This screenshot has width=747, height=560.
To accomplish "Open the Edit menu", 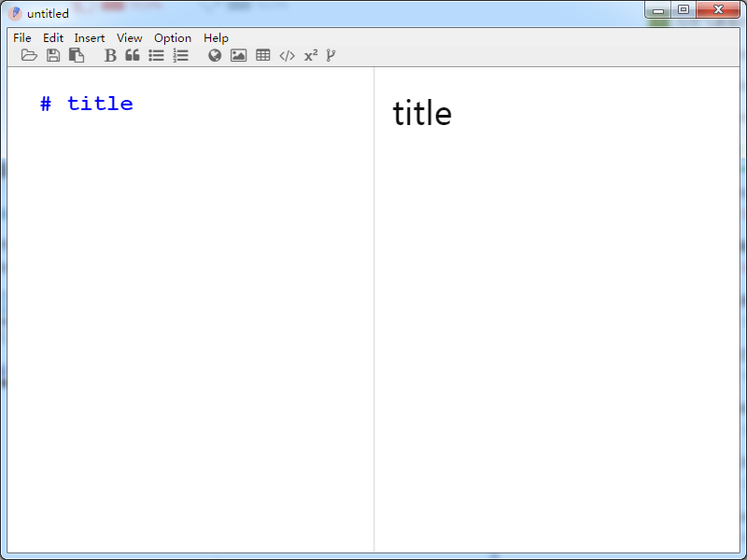I will (x=53, y=38).
